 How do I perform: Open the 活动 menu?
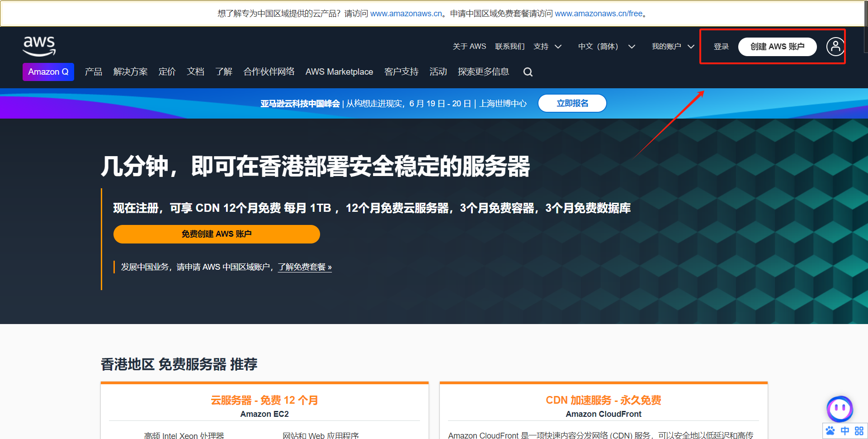(438, 72)
